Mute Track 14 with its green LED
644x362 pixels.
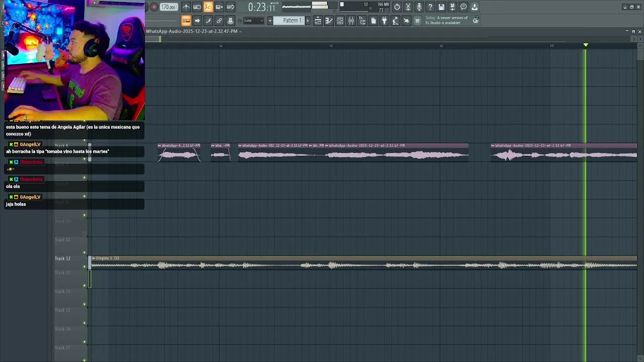pos(85,304)
